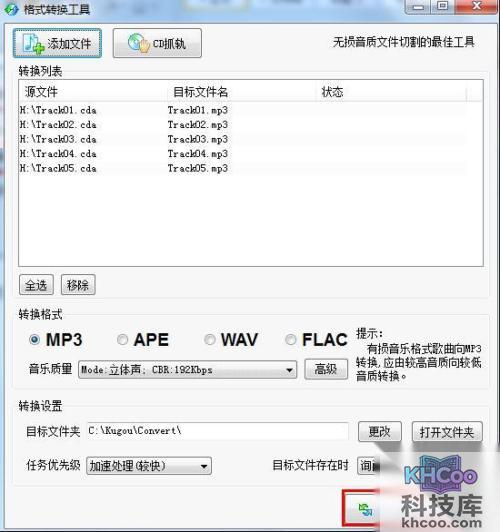Click the 添加文件 add file button
Image resolution: width=500 pixels, height=532 pixels.
click(x=57, y=43)
